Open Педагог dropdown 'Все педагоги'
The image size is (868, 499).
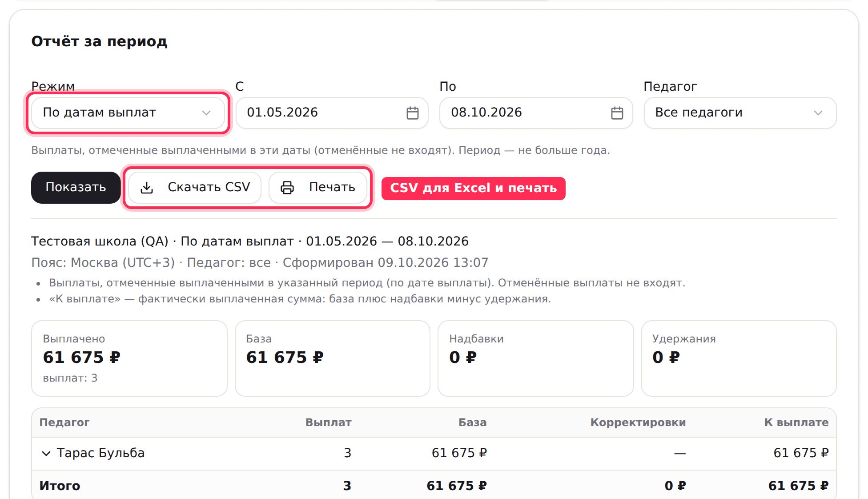[x=740, y=113]
